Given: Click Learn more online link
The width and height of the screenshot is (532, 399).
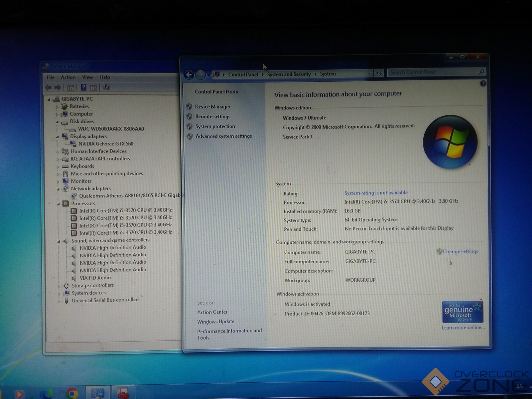Looking at the screenshot, I should [x=463, y=328].
